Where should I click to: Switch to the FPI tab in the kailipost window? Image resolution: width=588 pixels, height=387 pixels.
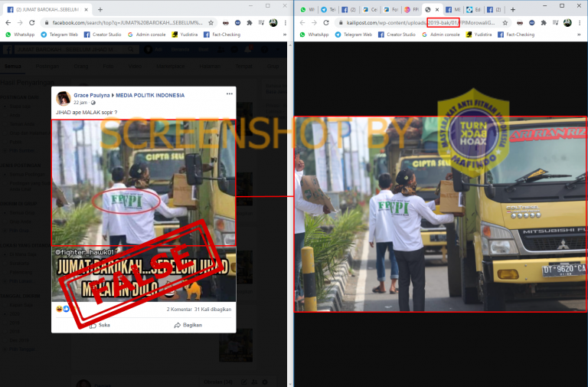tap(411, 10)
